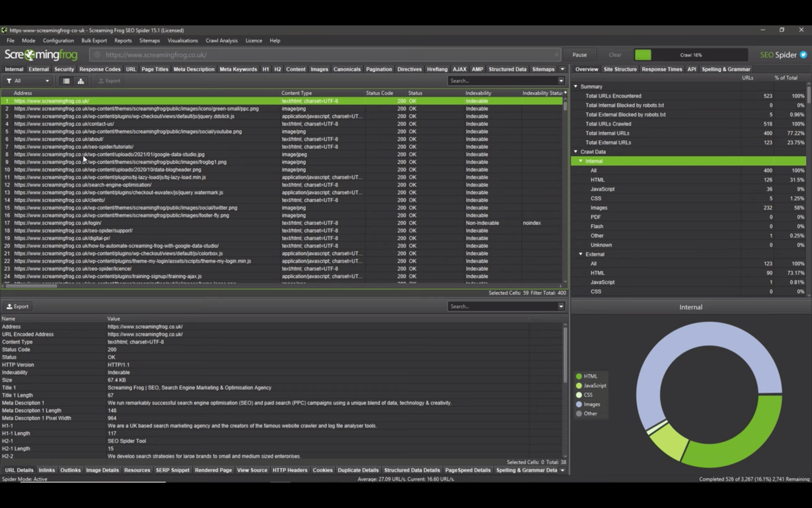Open the SERP Snippet tab

click(173, 470)
